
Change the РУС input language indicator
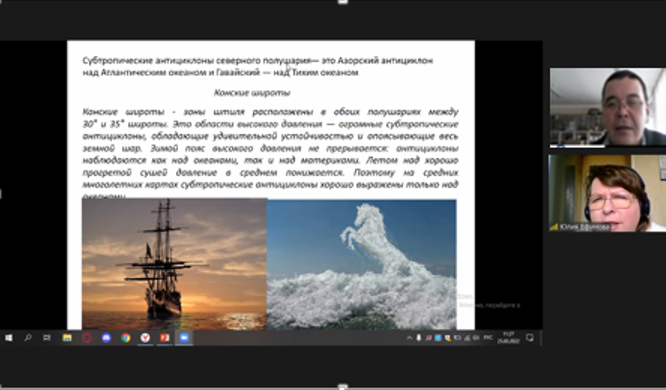488,338
